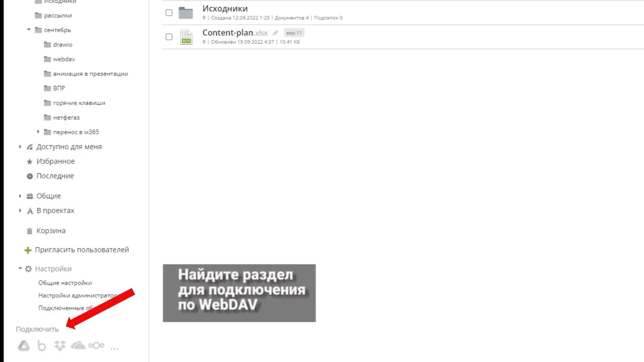Expand the В проектах section
644x362 pixels.
tap(20, 211)
